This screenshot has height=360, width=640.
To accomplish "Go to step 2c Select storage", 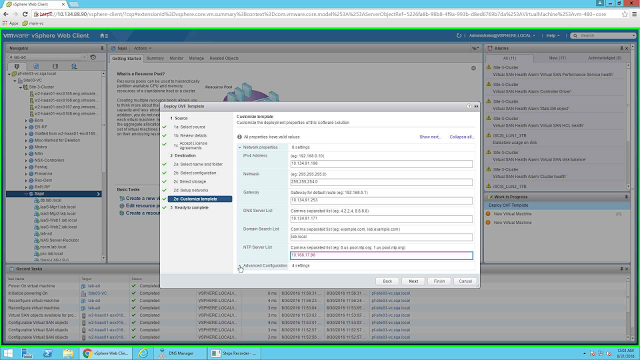I will (x=190, y=182).
